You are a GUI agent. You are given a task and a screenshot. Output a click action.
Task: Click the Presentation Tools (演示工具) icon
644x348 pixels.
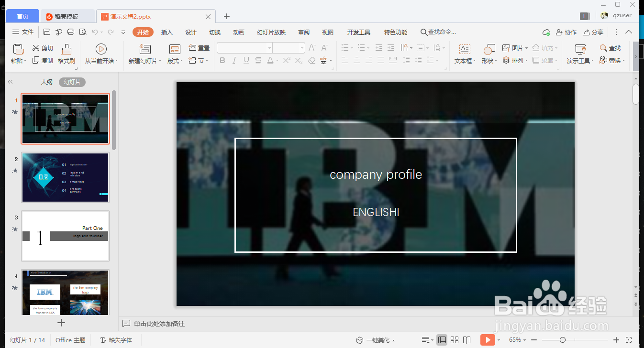pos(580,49)
